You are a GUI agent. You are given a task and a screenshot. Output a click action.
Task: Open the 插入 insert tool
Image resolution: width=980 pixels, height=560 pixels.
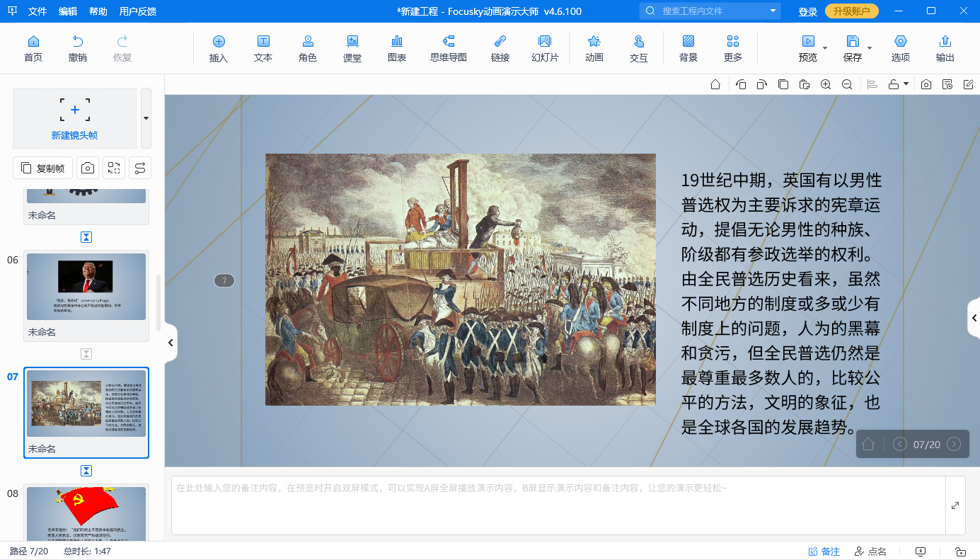pos(219,49)
